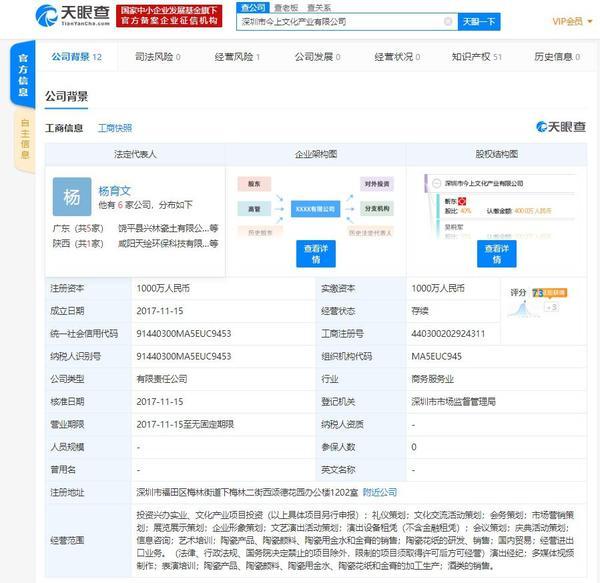This screenshot has height=583, width=600.
Task: Click the 广东 (共5家) region entry
Action: [78, 228]
